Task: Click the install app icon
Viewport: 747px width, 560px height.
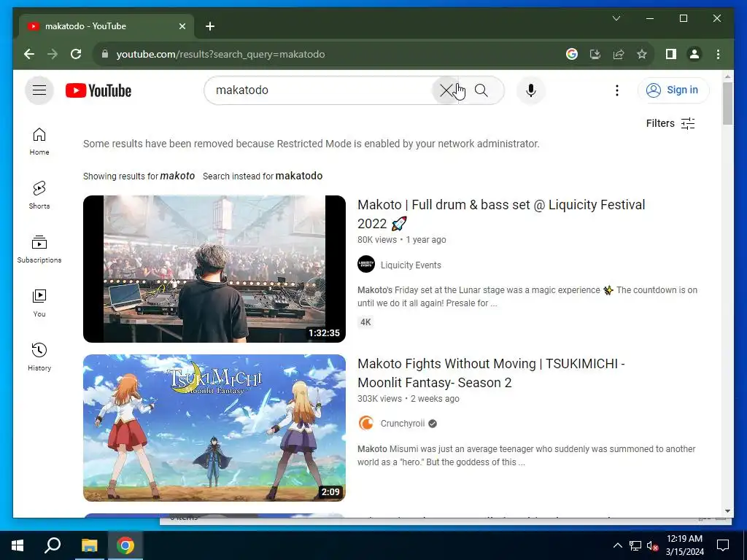Action: tap(595, 54)
